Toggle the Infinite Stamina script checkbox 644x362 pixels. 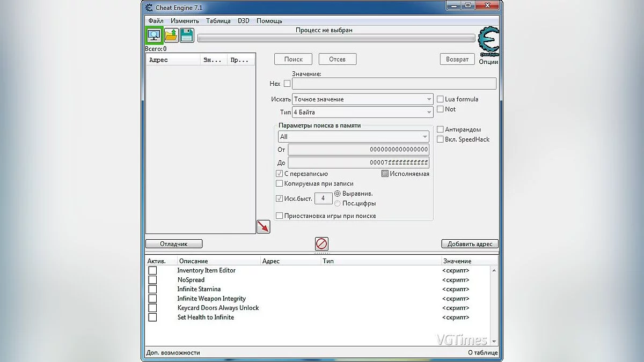152,289
